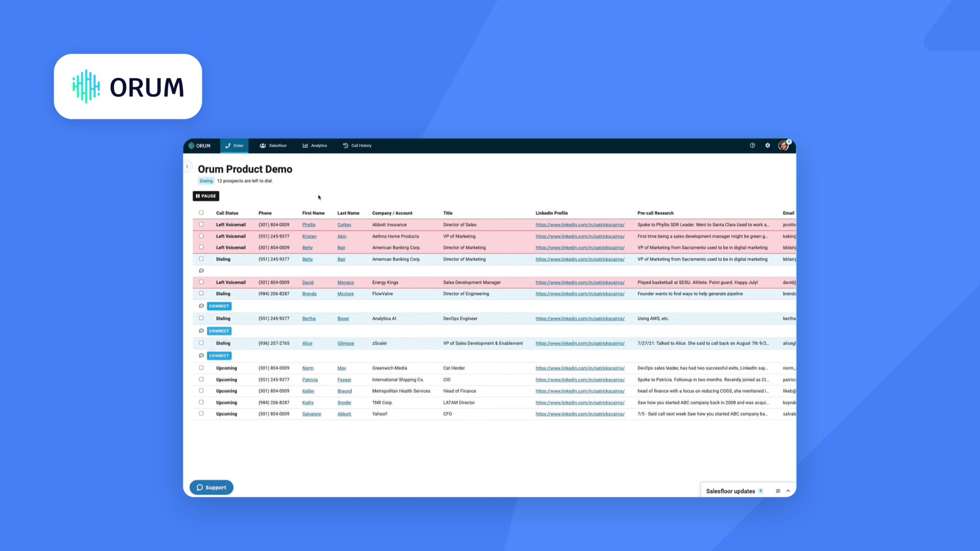Open the last name link Boxer

[343, 319]
